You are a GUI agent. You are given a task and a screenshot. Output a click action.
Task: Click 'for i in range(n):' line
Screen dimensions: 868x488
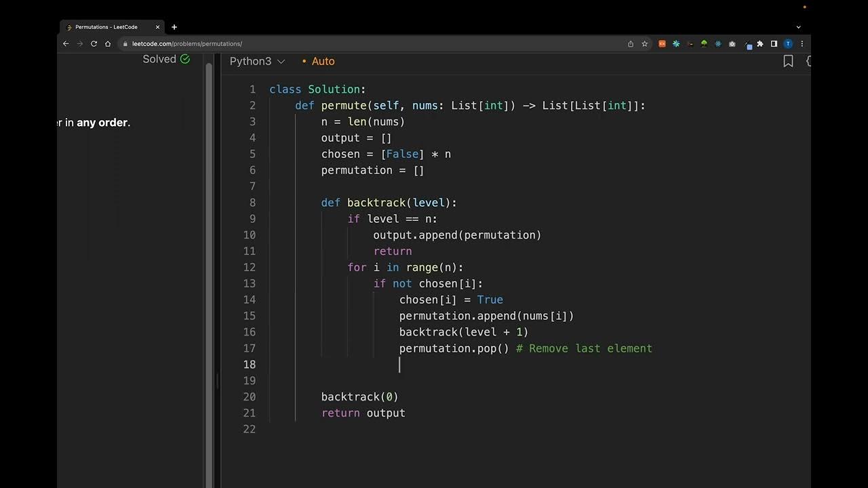(406, 268)
